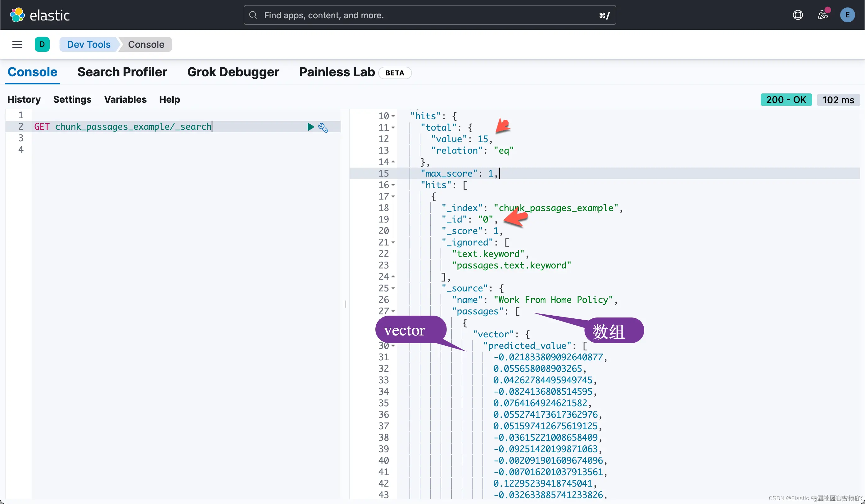Open the help lifebuoy menu icon
Viewport: 865px width, 504px height.
click(x=798, y=15)
